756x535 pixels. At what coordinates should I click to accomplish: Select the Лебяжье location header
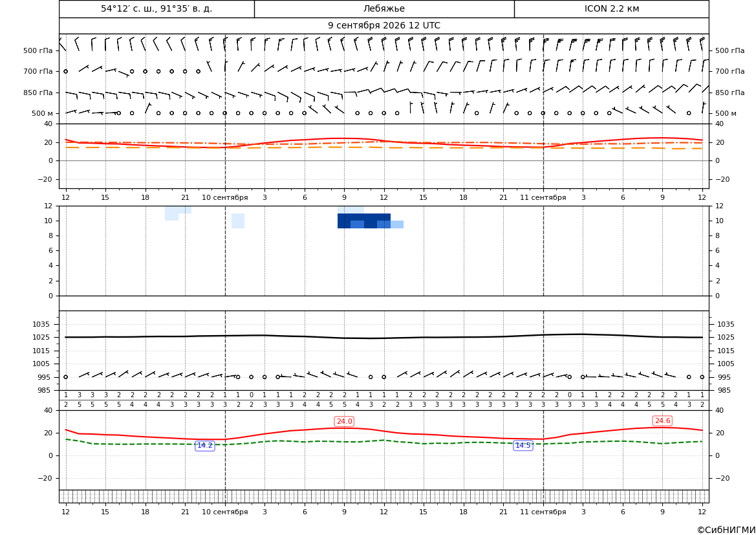tap(384, 8)
